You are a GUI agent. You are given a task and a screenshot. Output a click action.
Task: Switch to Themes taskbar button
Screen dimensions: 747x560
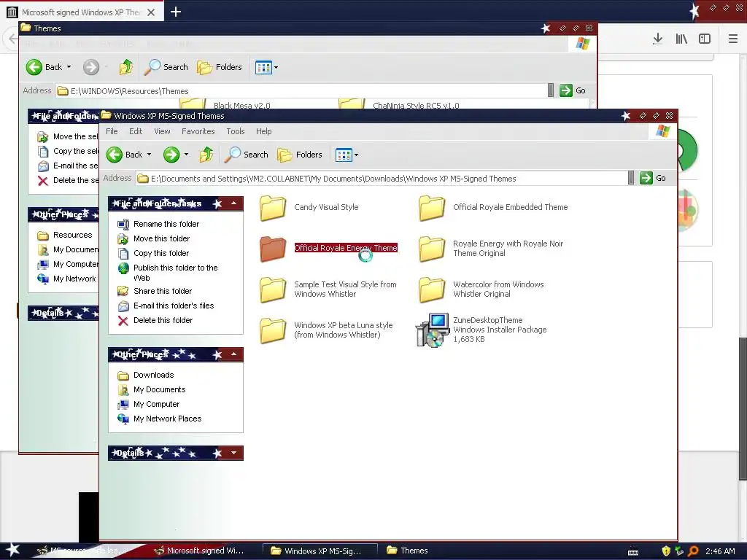407,551
